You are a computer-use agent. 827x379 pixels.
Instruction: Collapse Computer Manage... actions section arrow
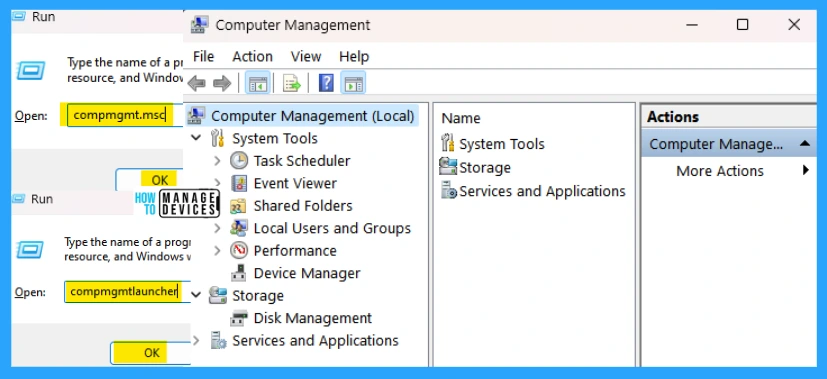[x=805, y=143]
